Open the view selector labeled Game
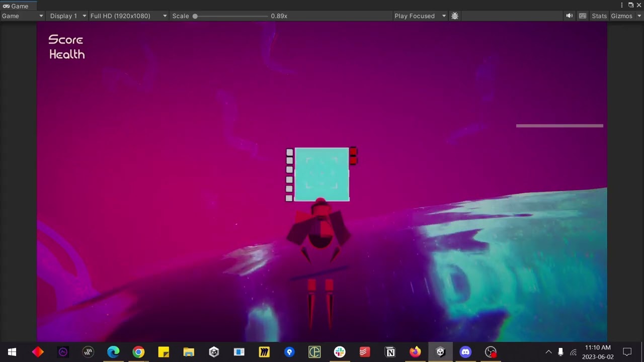Screen dimensions: 644x362 click(x=22, y=16)
